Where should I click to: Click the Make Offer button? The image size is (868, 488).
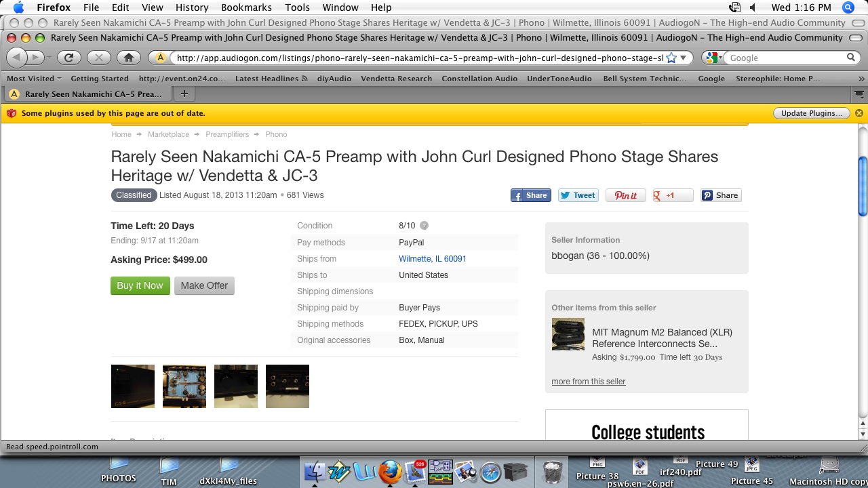click(204, 285)
